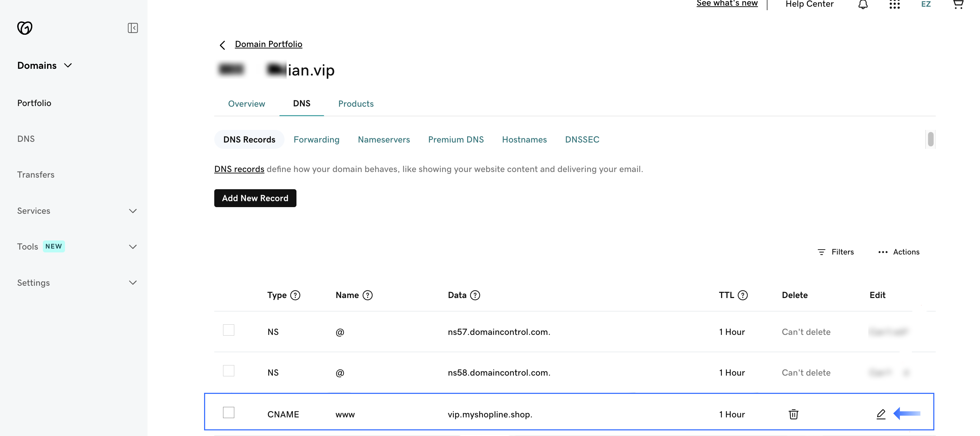This screenshot has width=980, height=436.
Task: Check the ns58 NS record box
Action: pos(229,371)
